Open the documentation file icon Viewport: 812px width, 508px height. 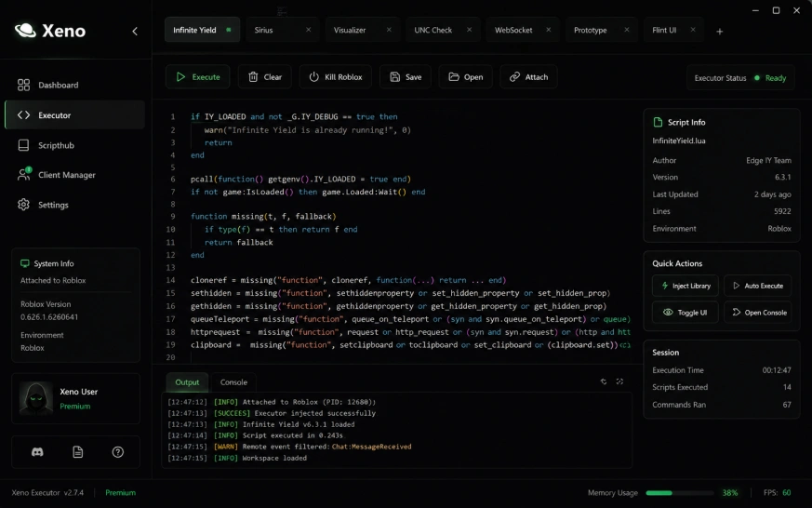78,452
